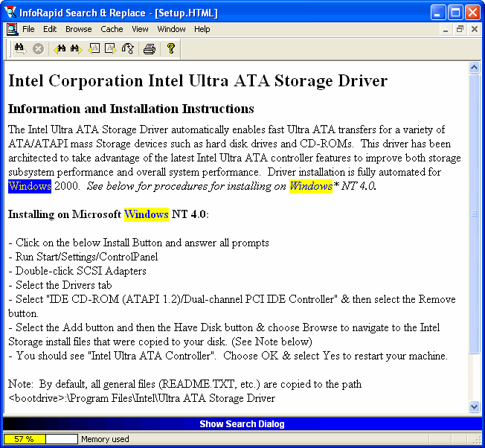This screenshot has height=448, width=485.
Task: Maximize the InfoRapid main window
Action: (x=455, y=13)
